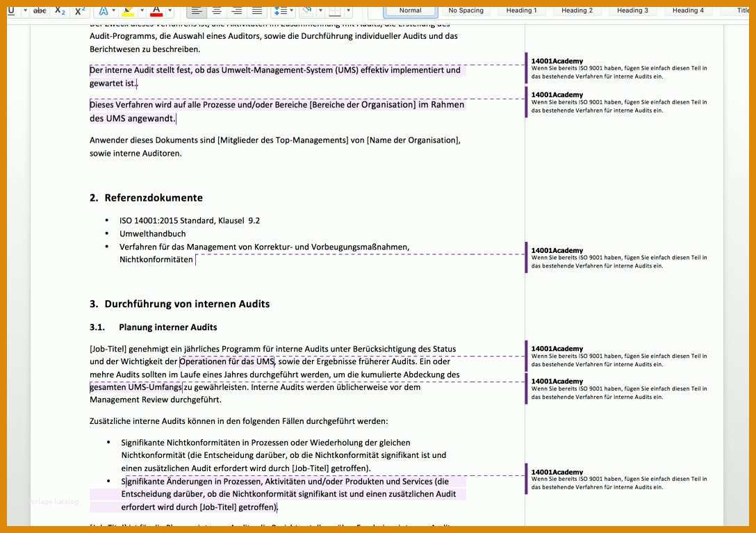Viewport: 756px width, 533px height.
Task: Click heading '3. Durchführung von internen Audits'
Action: point(179,304)
